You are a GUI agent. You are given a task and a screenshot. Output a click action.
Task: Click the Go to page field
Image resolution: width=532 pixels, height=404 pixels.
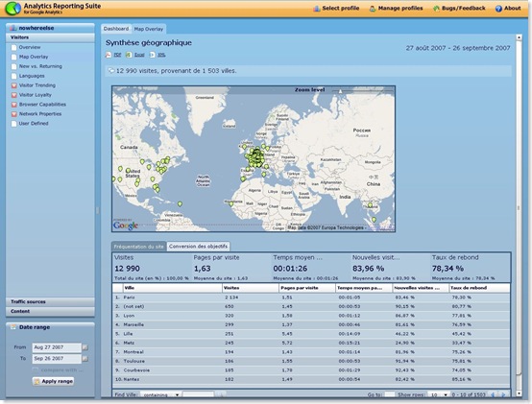[x=390, y=394]
